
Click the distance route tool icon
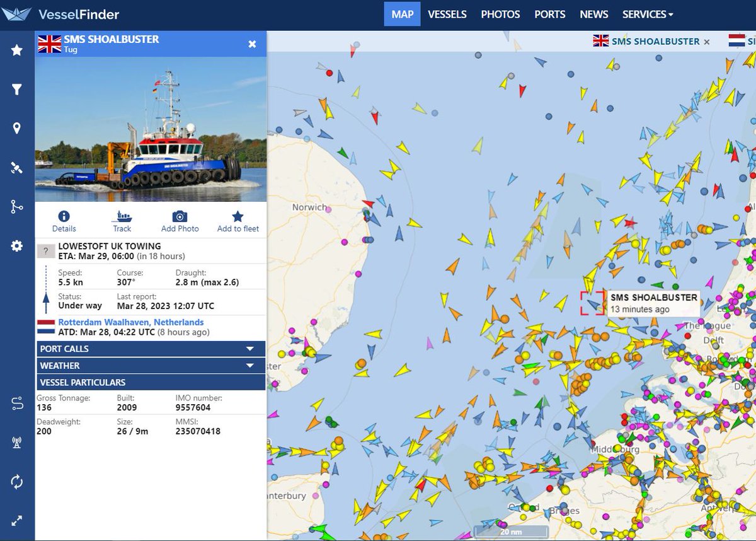pos(17,404)
